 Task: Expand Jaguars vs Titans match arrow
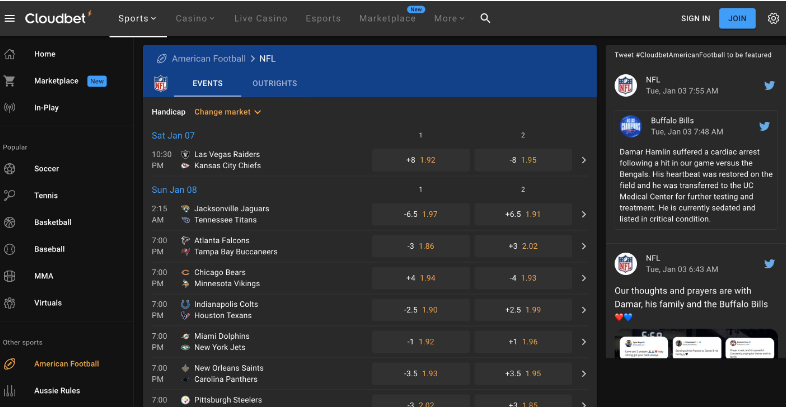pyautogui.click(x=583, y=214)
